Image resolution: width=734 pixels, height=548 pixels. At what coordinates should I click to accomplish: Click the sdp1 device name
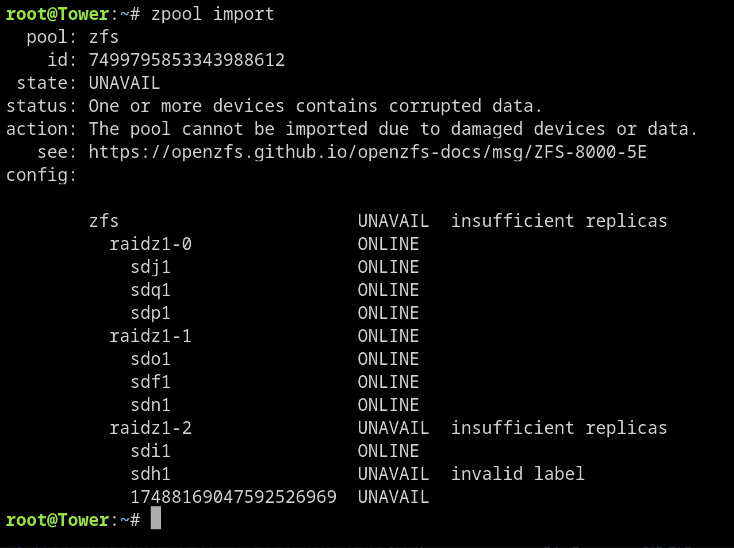point(150,313)
